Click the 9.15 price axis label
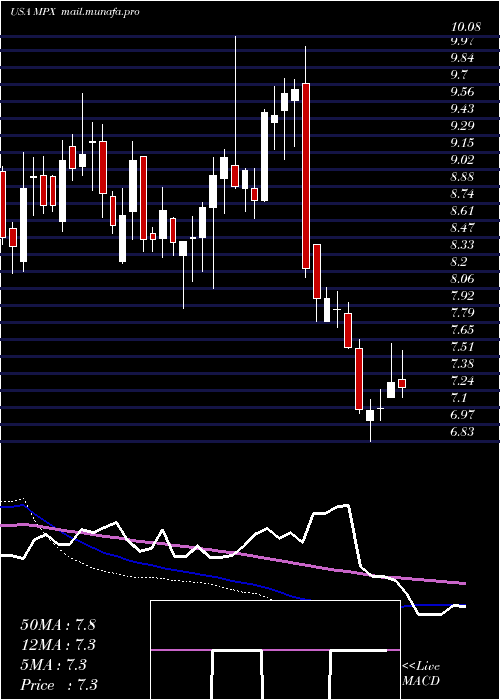This screenshot has height=700, width=500. point(462,142)
